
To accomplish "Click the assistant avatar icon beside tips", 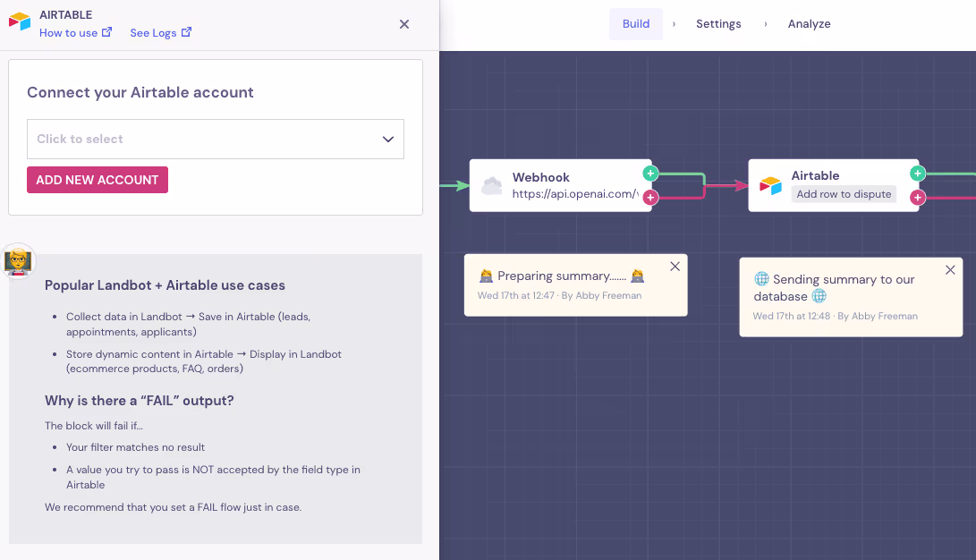I will click(19, 260).
